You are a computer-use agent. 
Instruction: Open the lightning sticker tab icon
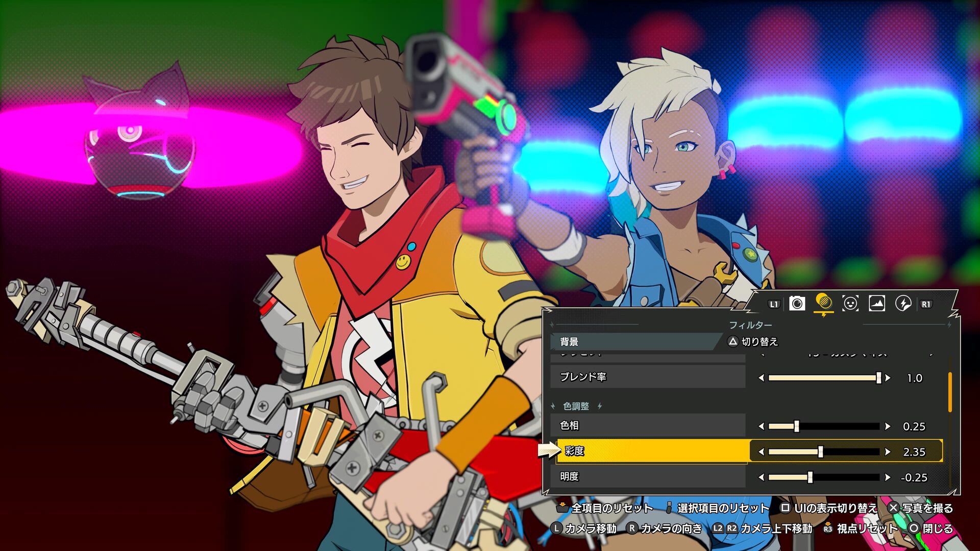pyautogui.click(x=903, y=304)
